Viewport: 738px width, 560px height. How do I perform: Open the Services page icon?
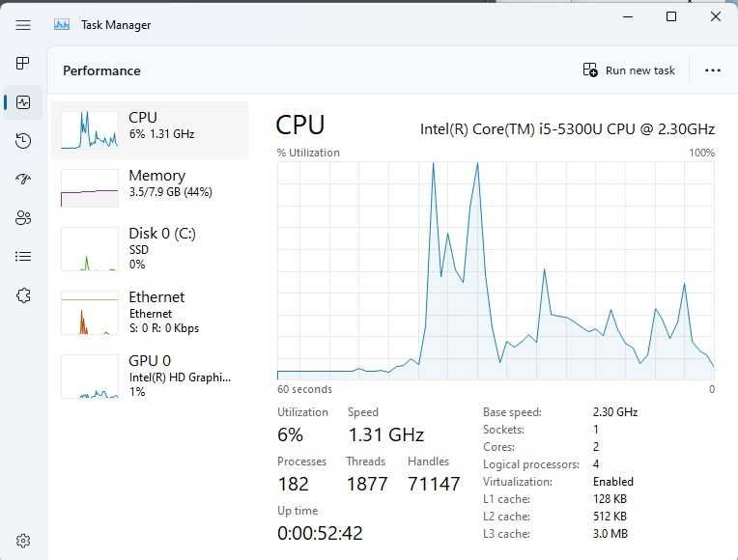pos(23,295)
